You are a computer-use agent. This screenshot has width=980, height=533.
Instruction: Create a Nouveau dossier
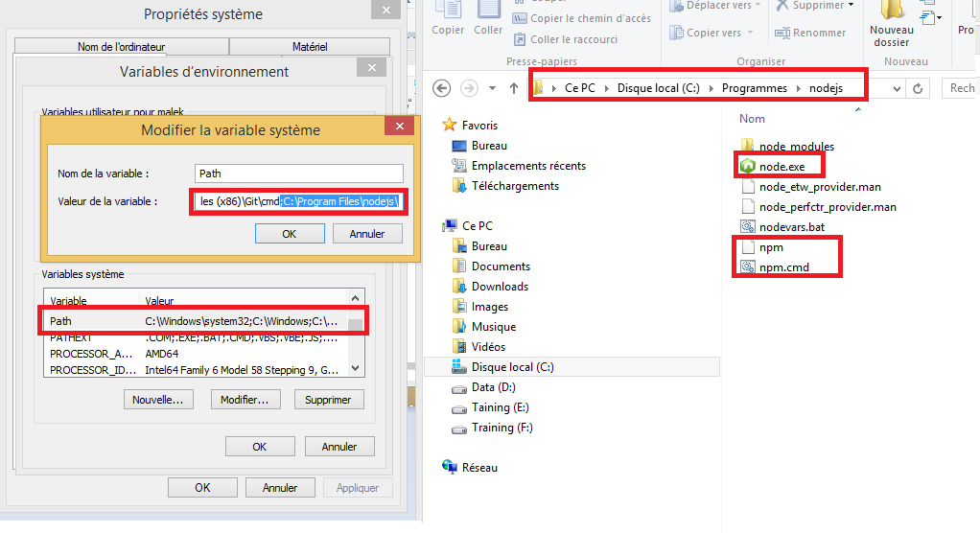coord(892,24)
